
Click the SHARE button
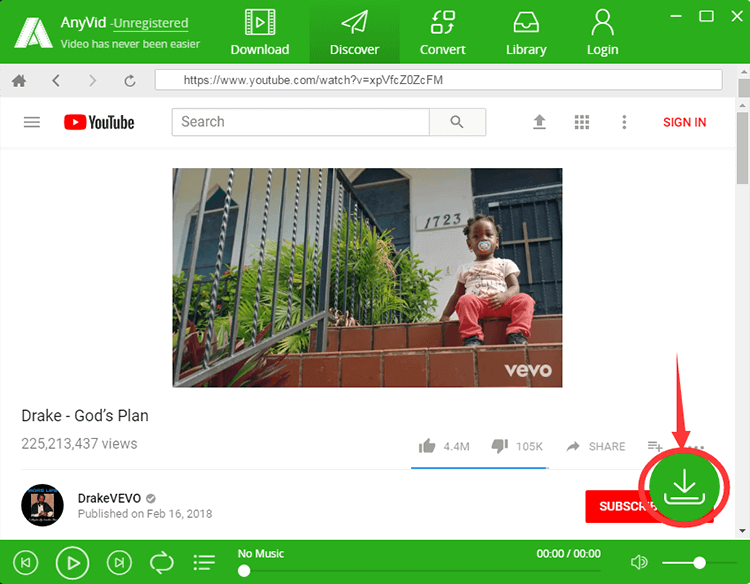tap(596, 446)
